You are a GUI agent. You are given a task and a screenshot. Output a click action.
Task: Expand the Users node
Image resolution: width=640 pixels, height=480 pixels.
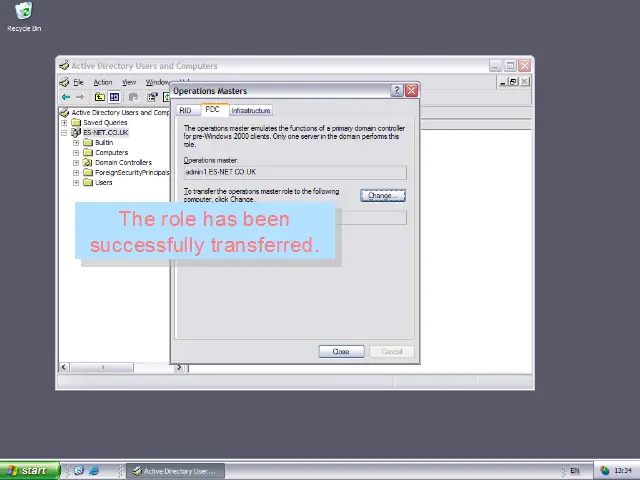pos(76,182)
